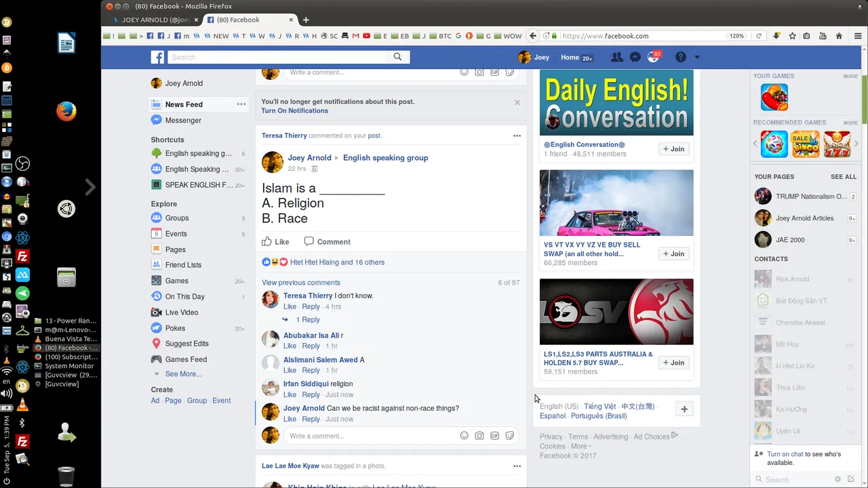This screenshot has height=488, width=868.
Task: Open a new Firefox tab
Action: pyautogui.click(x=306, y=20)
